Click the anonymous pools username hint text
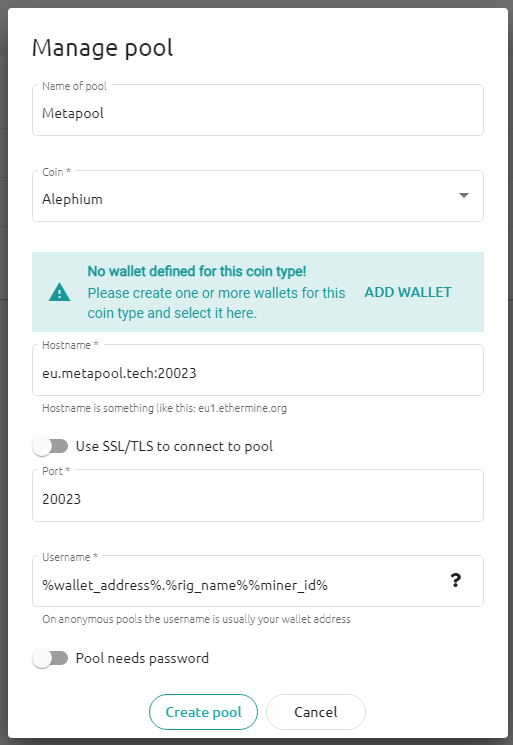This screenshot has height=745, width=513. (x=196, y=619)
